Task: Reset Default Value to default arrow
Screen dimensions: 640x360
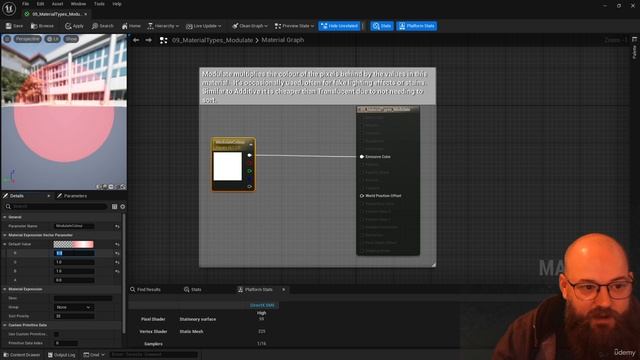Action: [x=117, y=244]
